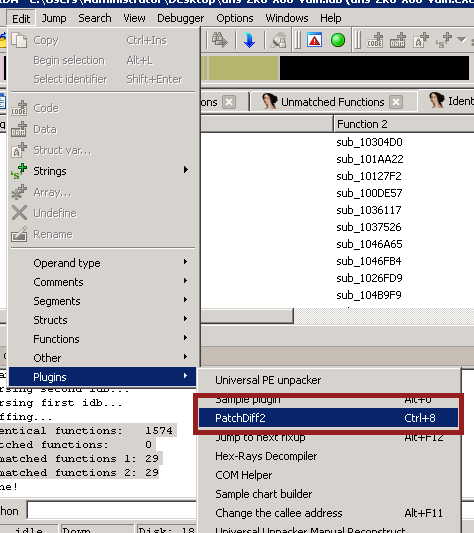The image size is (474, 533).
Task: Open the Windows menu
Action: pos(287,18)
